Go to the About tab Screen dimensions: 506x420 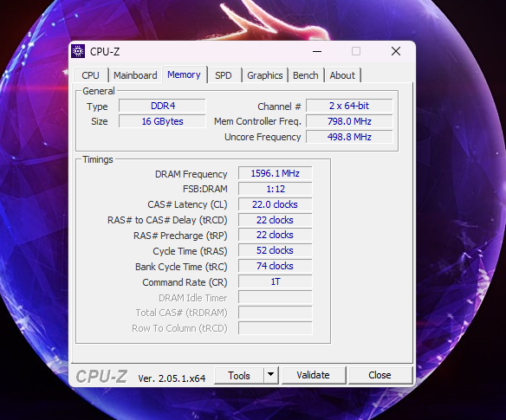pyautogui.click(x=342, y=75)
